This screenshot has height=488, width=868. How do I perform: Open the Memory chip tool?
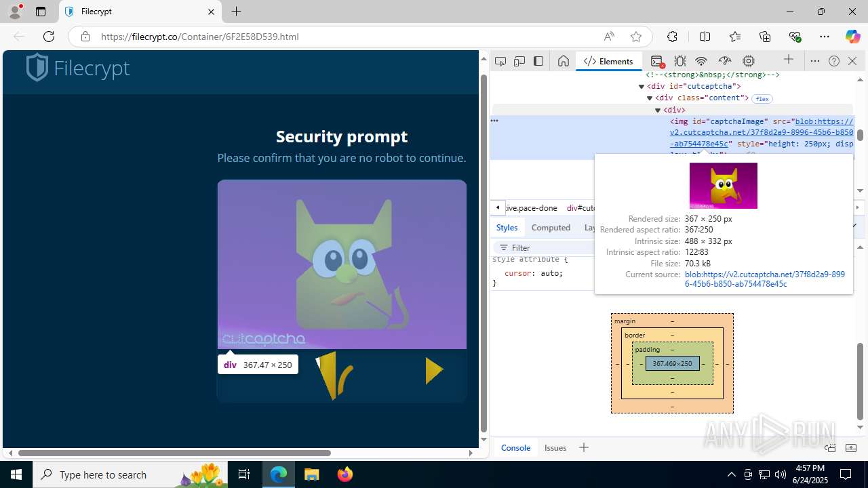click(x=749, y=61)
